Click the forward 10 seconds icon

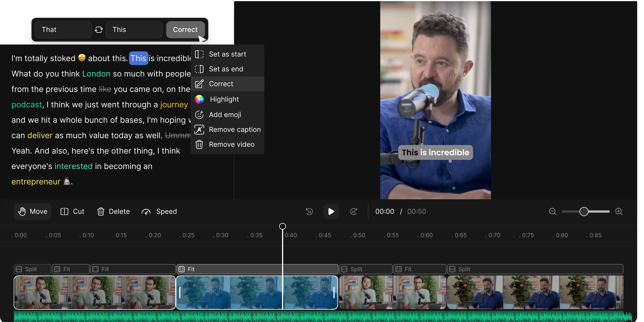(x=353, y=211)
